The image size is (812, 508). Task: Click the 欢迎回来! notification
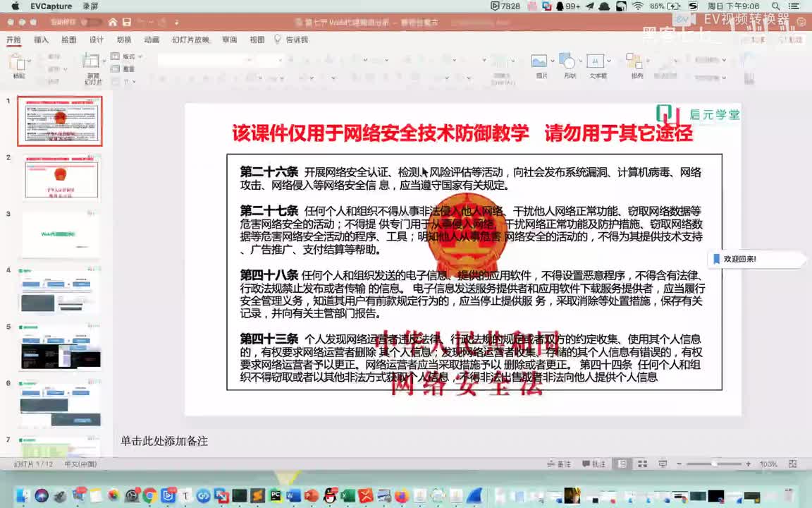756,259
